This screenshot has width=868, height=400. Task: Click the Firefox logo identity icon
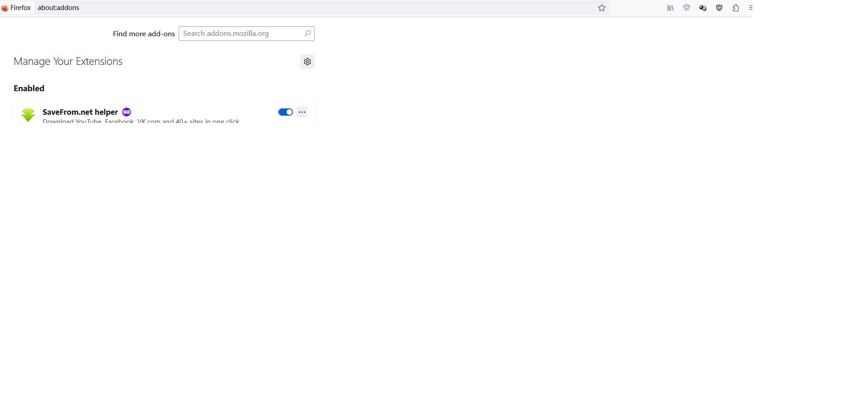click(5, 8)
